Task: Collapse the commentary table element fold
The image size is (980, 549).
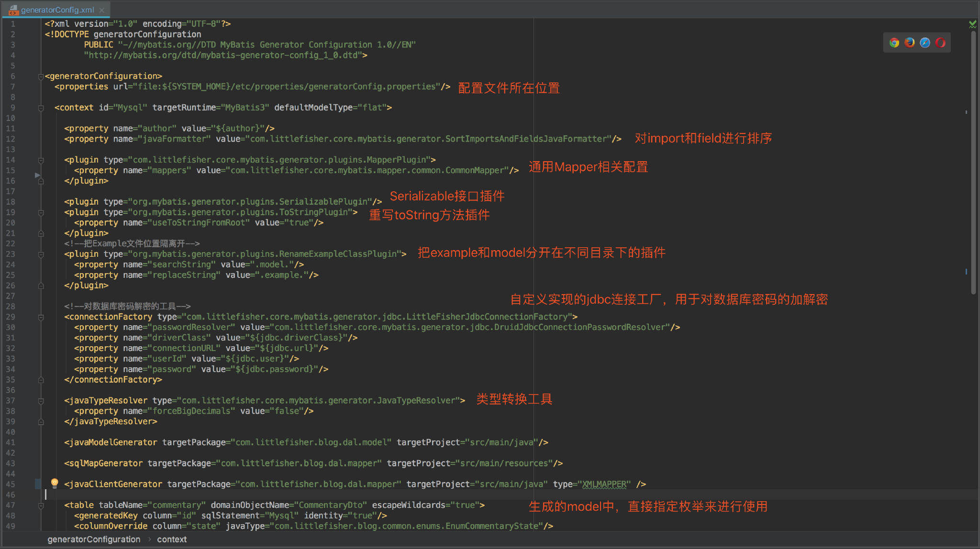Action: point(41,506)
